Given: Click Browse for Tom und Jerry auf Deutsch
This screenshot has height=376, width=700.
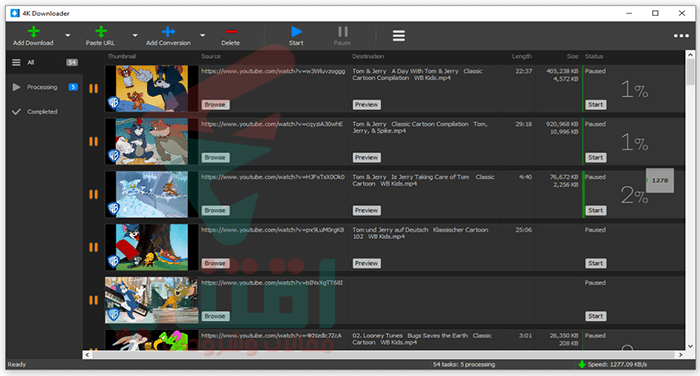Looking at the screenshot, I should point(215,263).
